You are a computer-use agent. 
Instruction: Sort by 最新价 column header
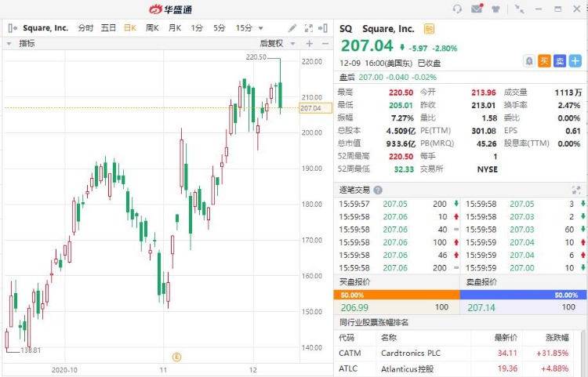[506, 338]
